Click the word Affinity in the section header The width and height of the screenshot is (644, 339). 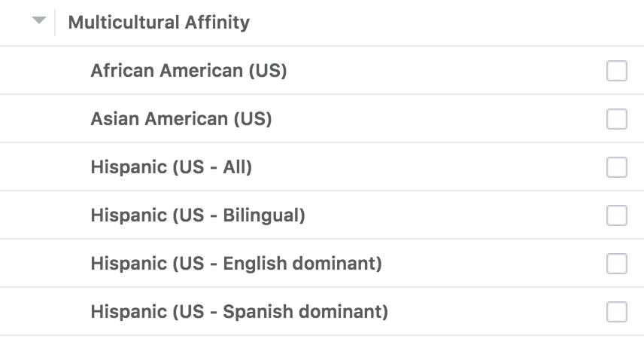tap(217, 23)
